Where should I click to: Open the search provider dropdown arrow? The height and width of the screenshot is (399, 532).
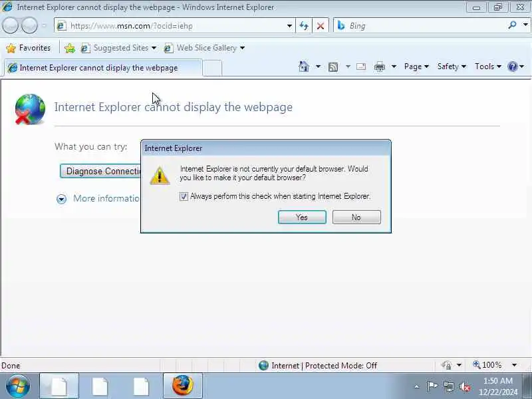click(525, 25)
